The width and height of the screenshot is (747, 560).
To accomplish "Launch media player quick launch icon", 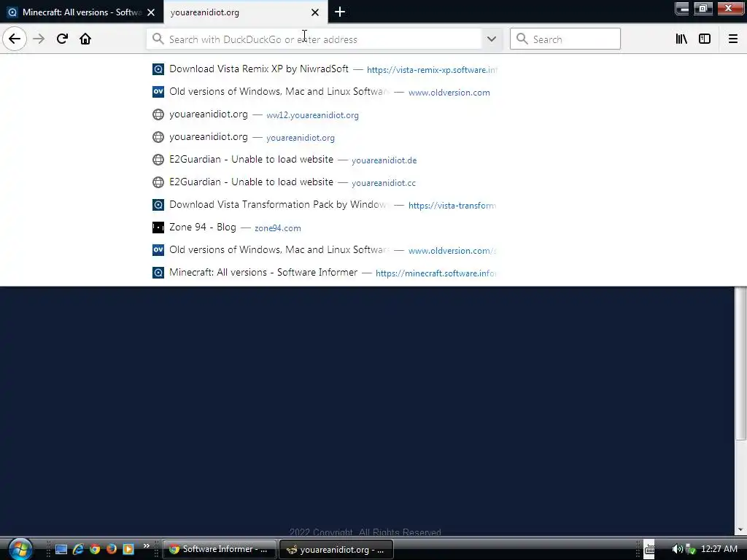I will 128,549.
